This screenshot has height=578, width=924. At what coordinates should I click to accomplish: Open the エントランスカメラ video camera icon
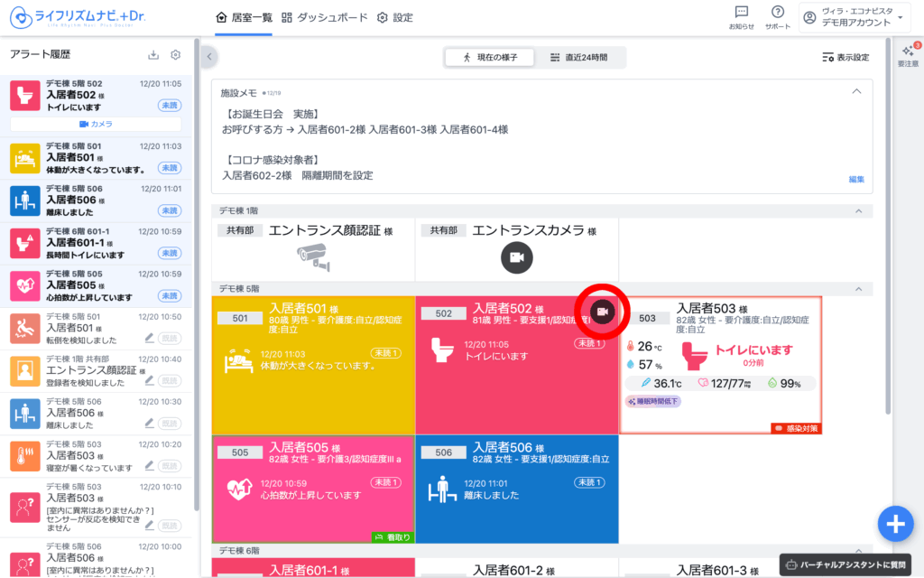coord(516,257)
